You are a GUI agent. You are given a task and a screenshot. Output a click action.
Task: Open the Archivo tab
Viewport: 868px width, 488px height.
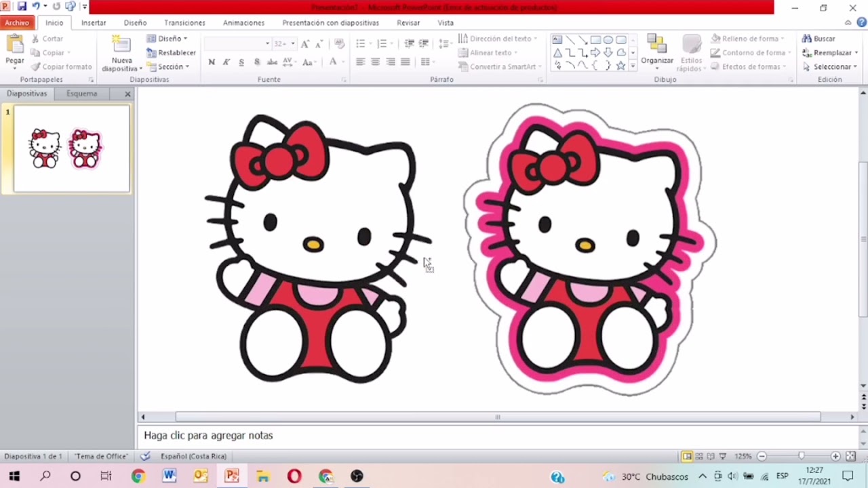click(17, 23)
